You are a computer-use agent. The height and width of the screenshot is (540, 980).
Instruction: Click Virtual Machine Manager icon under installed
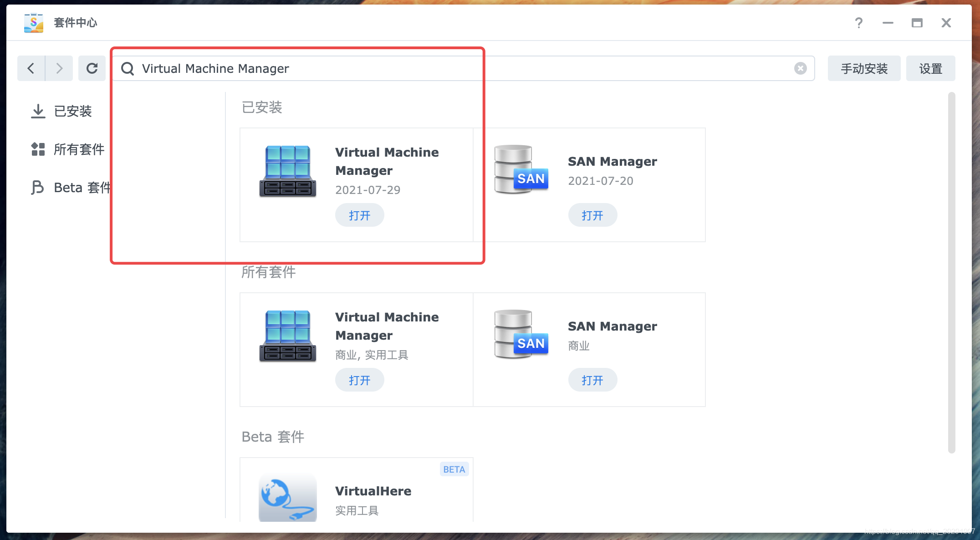tap(287, 171)
